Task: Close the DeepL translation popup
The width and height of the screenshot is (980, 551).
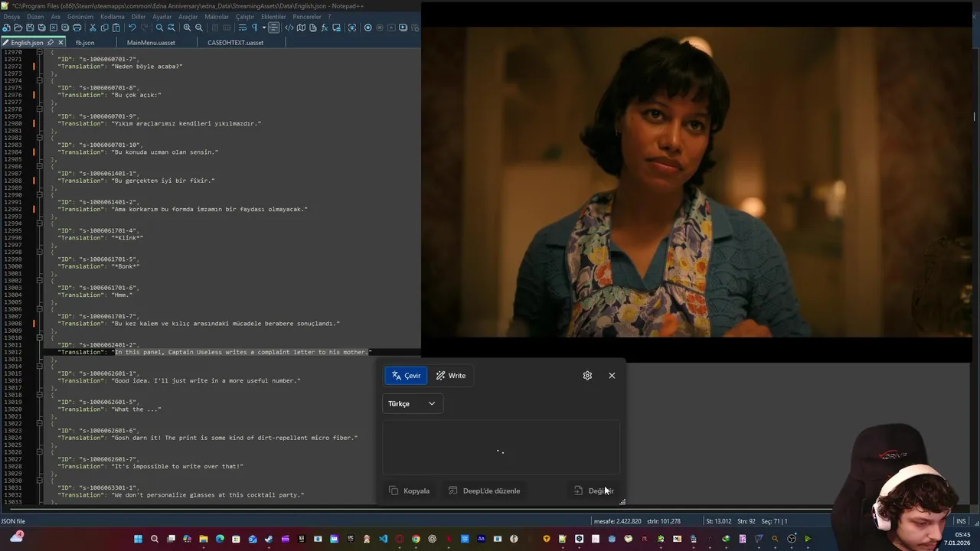Action: [x=612, y=376]
